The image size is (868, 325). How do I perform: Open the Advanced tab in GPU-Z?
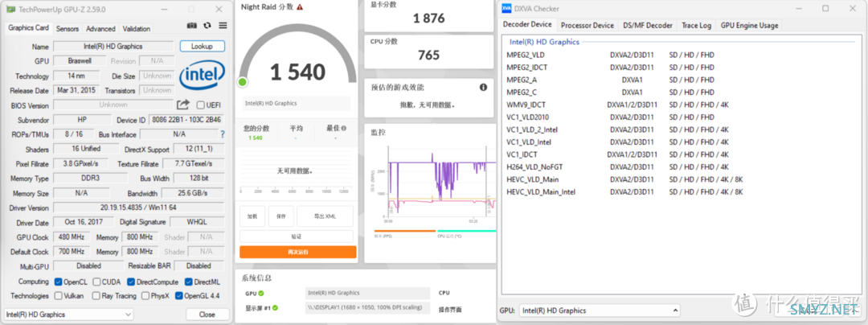click(100, 29)
